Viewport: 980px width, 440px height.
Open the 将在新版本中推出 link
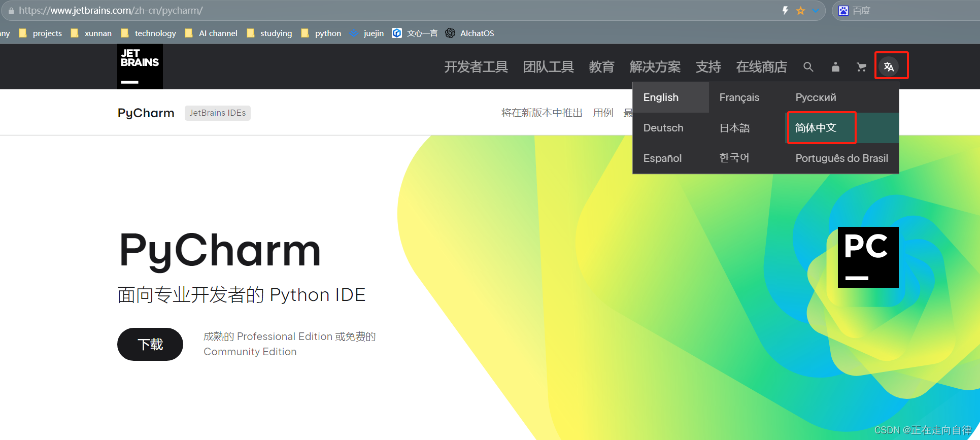pyautogui.click(x=542, y=113)
